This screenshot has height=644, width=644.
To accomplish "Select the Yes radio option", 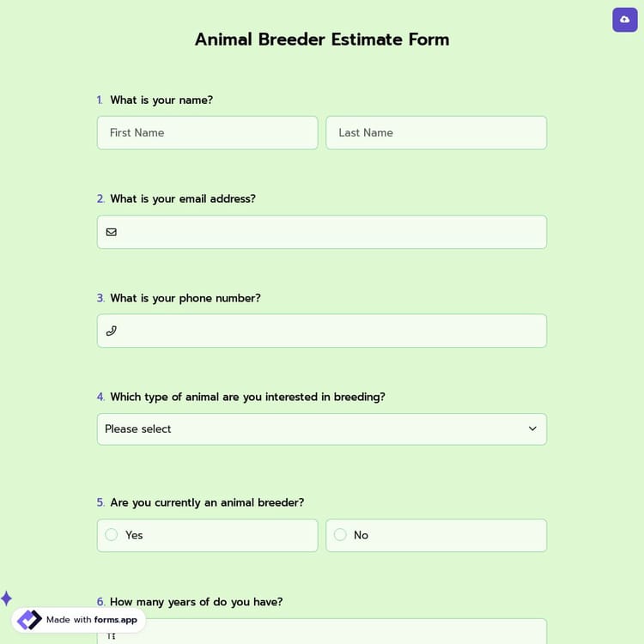I will click(x=112, y=535).
